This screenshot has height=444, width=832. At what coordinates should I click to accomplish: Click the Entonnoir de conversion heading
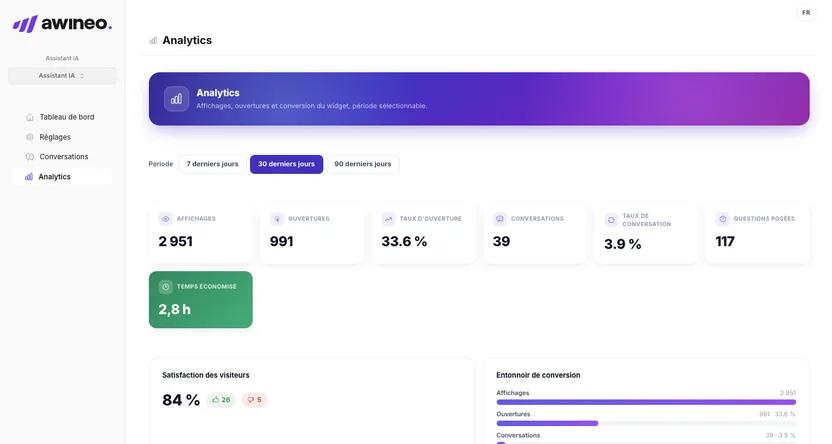(538, 375)
